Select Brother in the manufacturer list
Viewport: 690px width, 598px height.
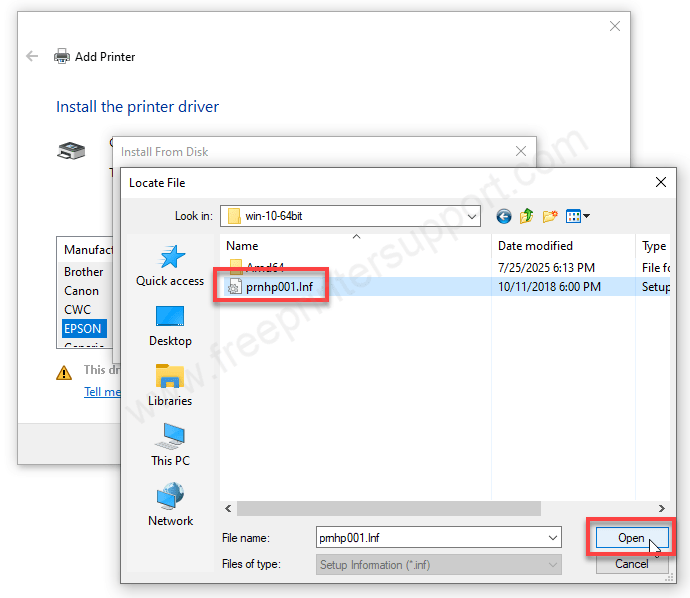click(x=84, y=272)
